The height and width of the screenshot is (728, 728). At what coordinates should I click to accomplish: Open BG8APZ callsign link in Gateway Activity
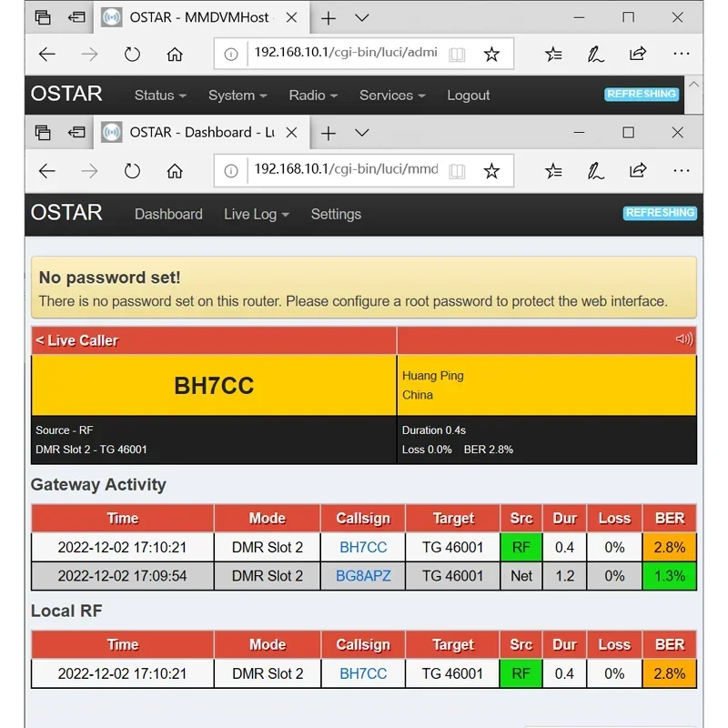363,576
